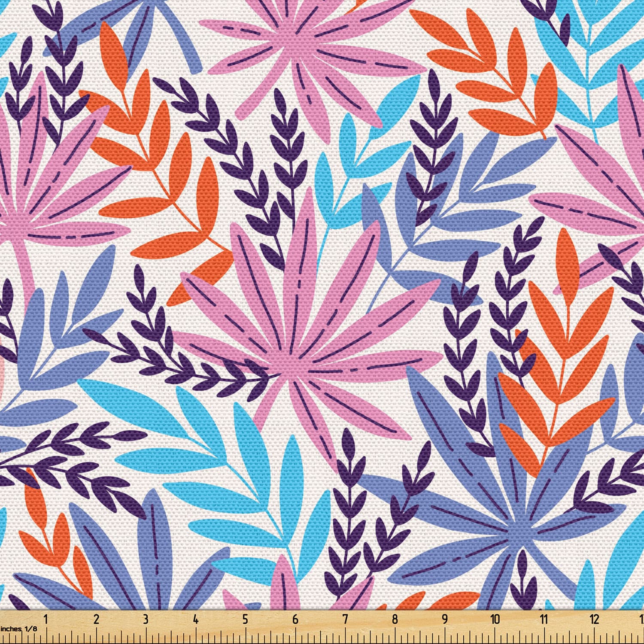Click the ruler number "4"
Image resolution: width=644 pixels, height=644 pixels.
[x=196, y=619]
